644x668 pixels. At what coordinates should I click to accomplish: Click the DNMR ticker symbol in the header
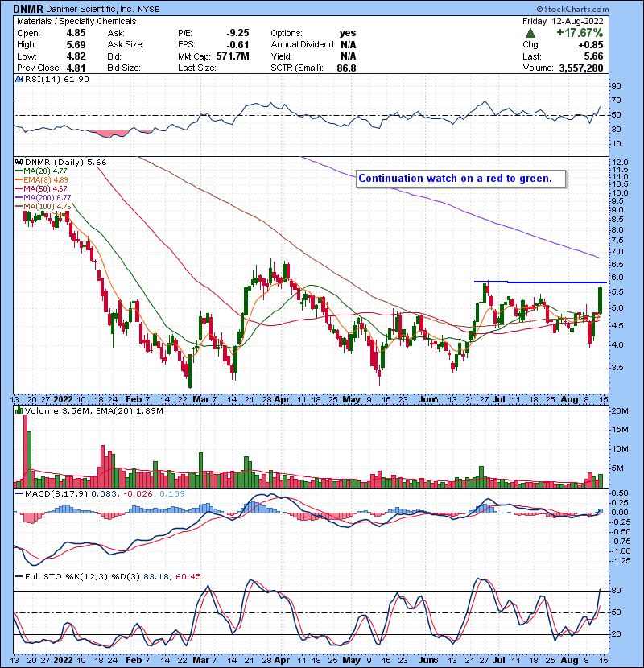click(x=28, y=9)
